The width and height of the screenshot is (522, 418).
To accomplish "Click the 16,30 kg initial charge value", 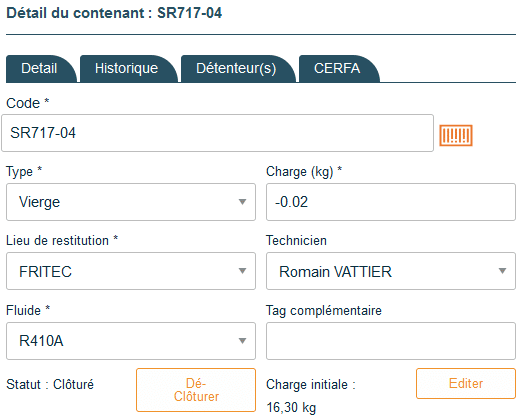I will coord(291,407).
